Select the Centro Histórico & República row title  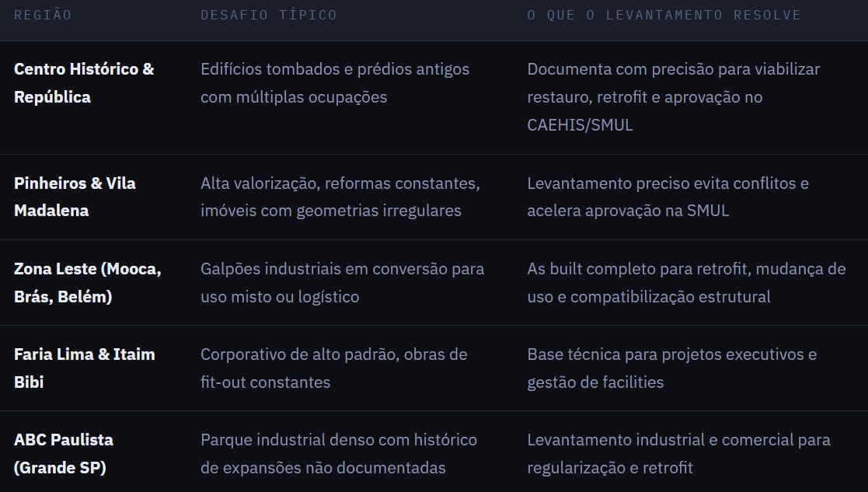tap(84, 83)
